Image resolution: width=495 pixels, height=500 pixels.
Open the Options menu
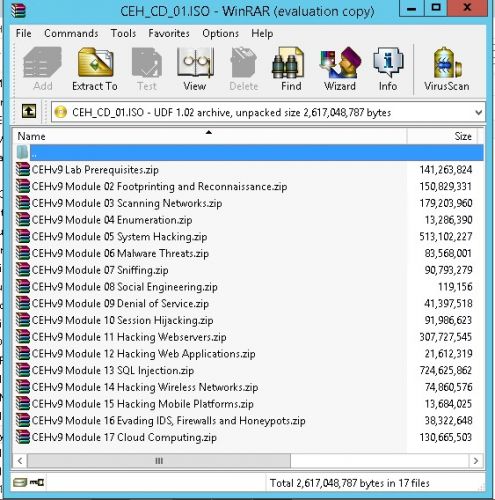[x=220, y=33]
